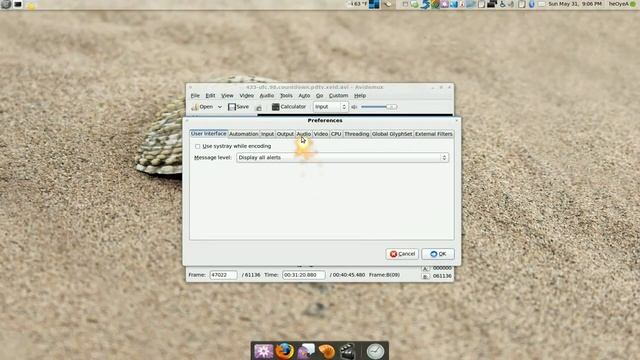Click the Open folder icon in Avidemux toolbar

pyautogui.click(x=195, y=107)
